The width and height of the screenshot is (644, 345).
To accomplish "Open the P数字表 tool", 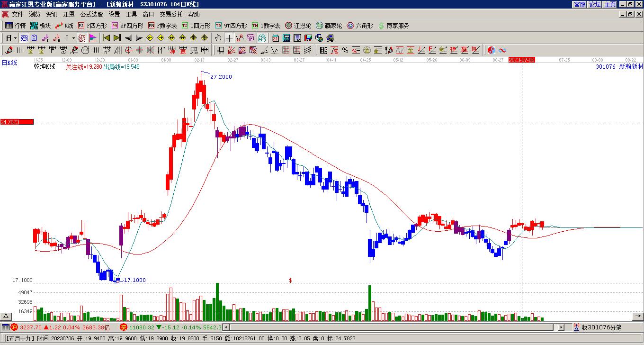I will (x=162, y=26).
